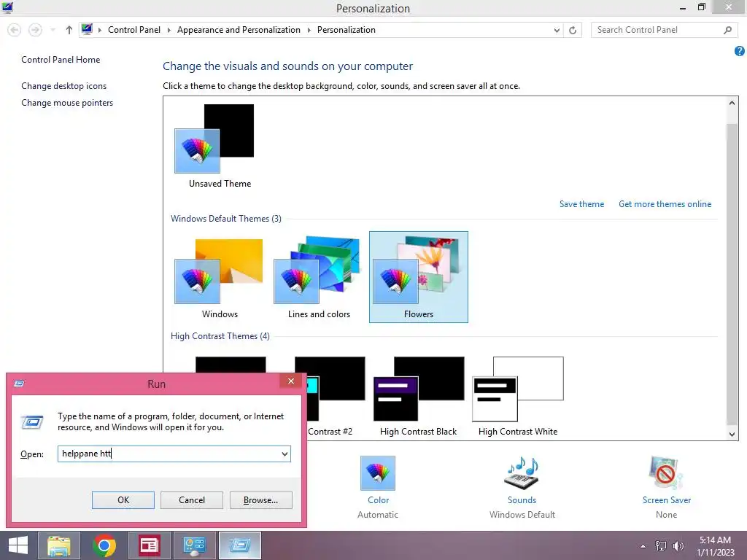
Task: Open the red news app taskbar icon
Action: pos(149,545)
